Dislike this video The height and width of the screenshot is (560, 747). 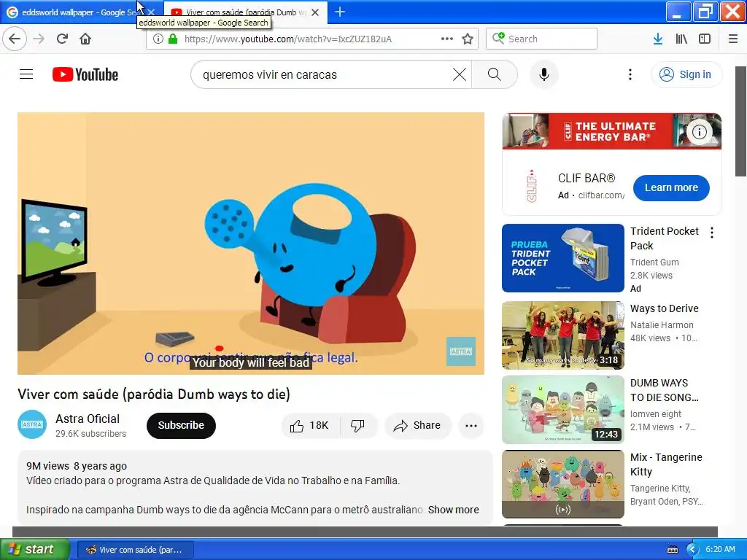357,425
